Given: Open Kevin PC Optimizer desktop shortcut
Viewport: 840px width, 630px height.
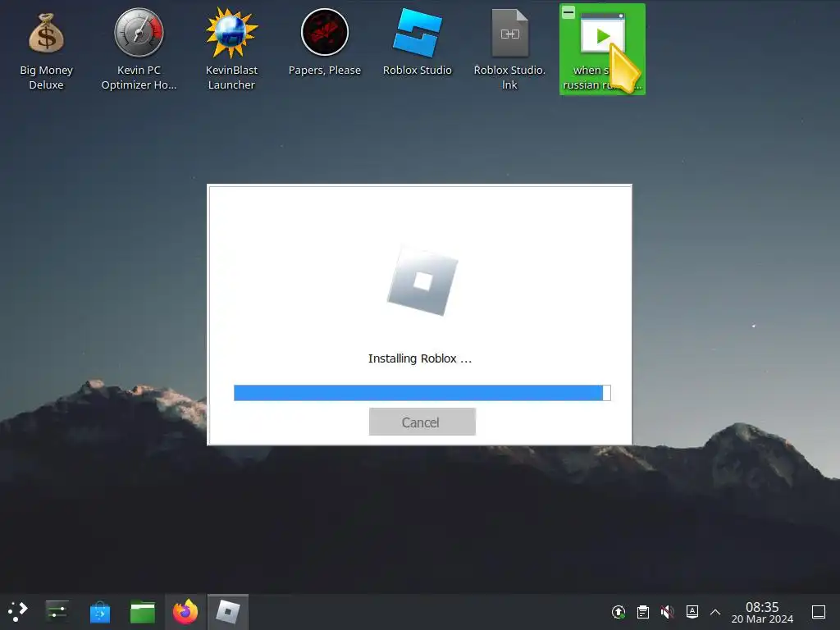Looking at the screenshot, I should (x=139, y=49).
